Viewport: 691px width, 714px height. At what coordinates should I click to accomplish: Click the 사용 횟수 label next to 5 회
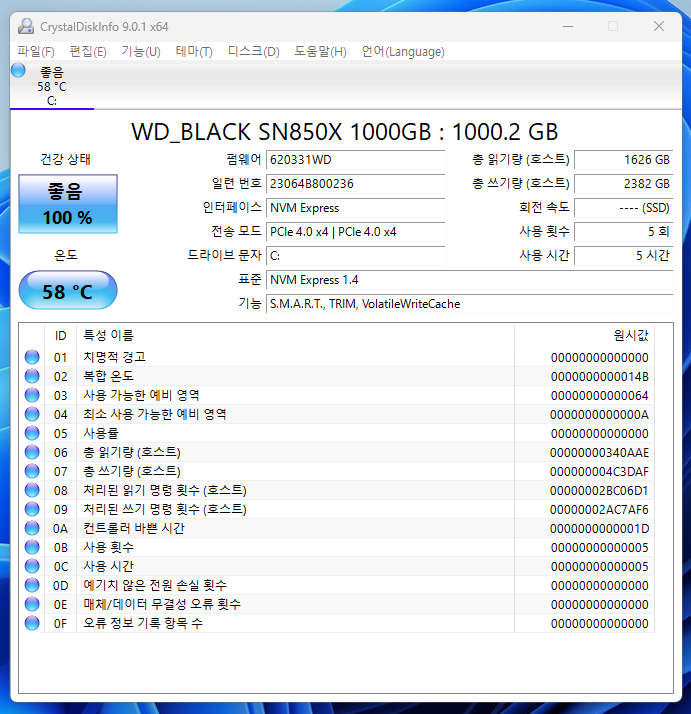[544, 231]
